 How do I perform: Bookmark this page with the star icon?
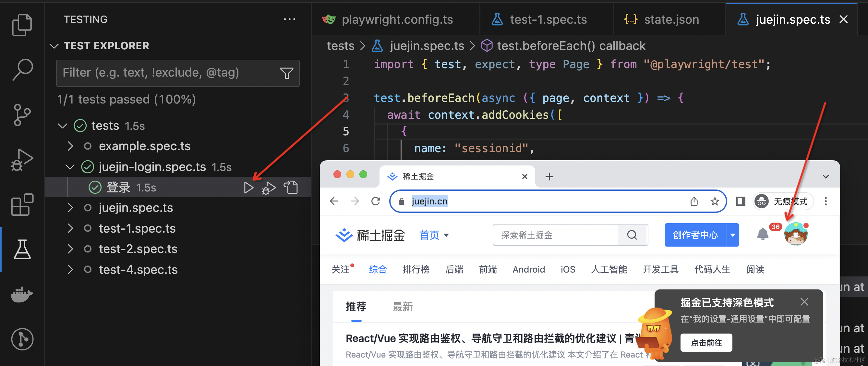click(714, 201)
